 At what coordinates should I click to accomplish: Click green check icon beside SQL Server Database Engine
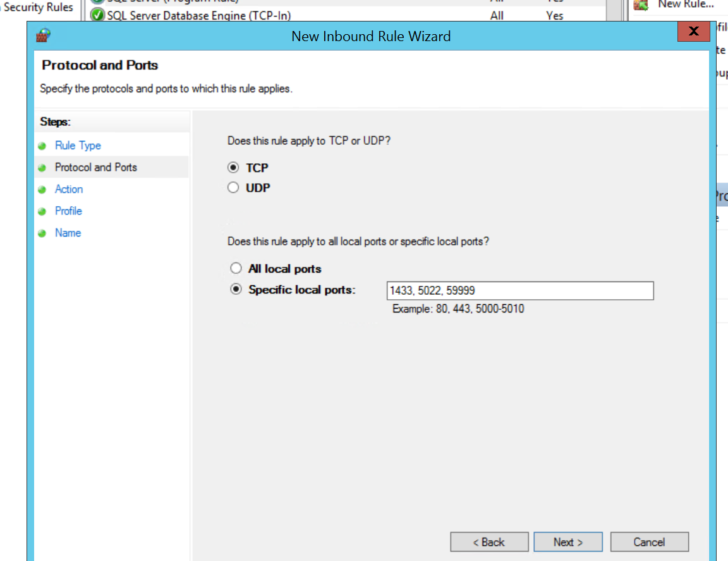97,15
